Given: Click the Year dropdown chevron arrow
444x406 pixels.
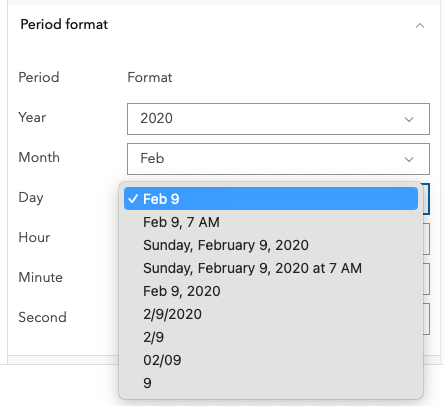Looking at the screenshot, I should 409,119.
